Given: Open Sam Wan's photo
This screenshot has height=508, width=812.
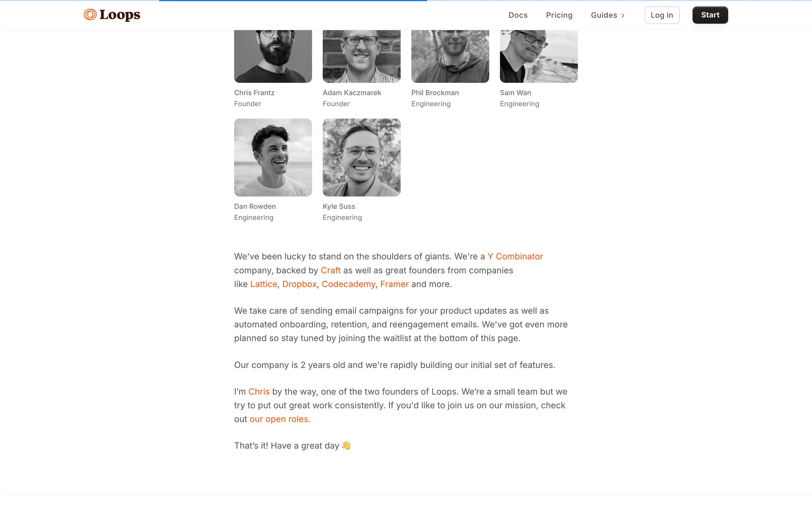Looking at the screenshot, I should point(539,56).
